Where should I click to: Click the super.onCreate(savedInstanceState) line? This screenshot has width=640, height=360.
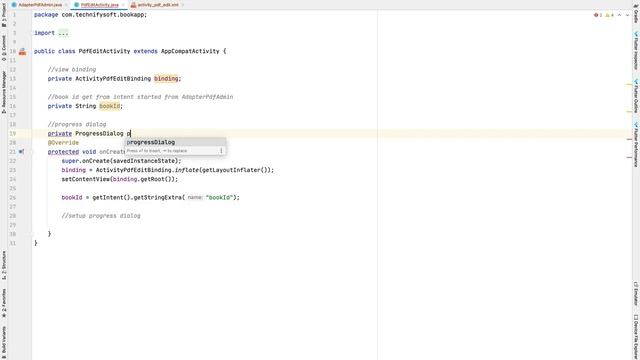pyautogui.click(x=121, y=161)
